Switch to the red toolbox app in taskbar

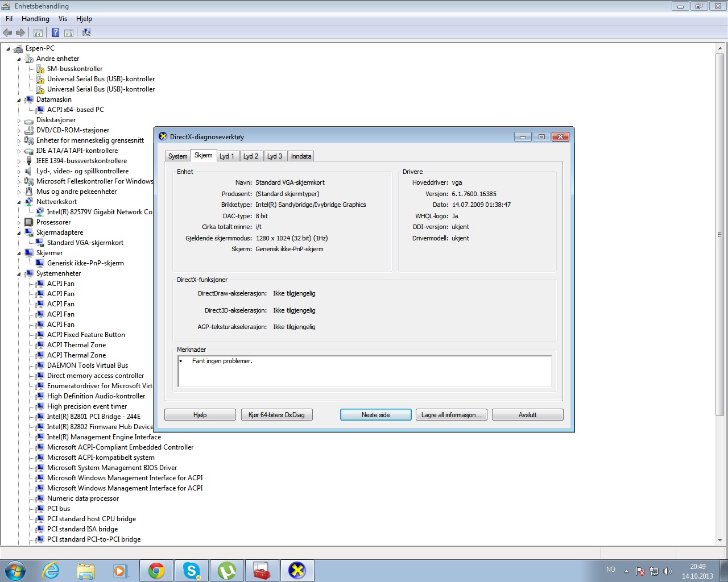coord(262,570)
